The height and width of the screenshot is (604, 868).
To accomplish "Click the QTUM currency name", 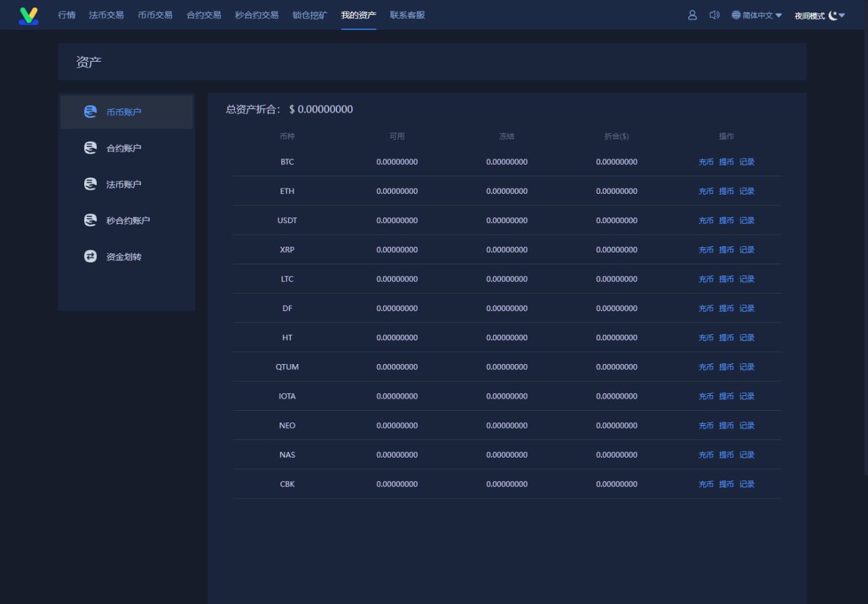I will (x=288, y=367).
